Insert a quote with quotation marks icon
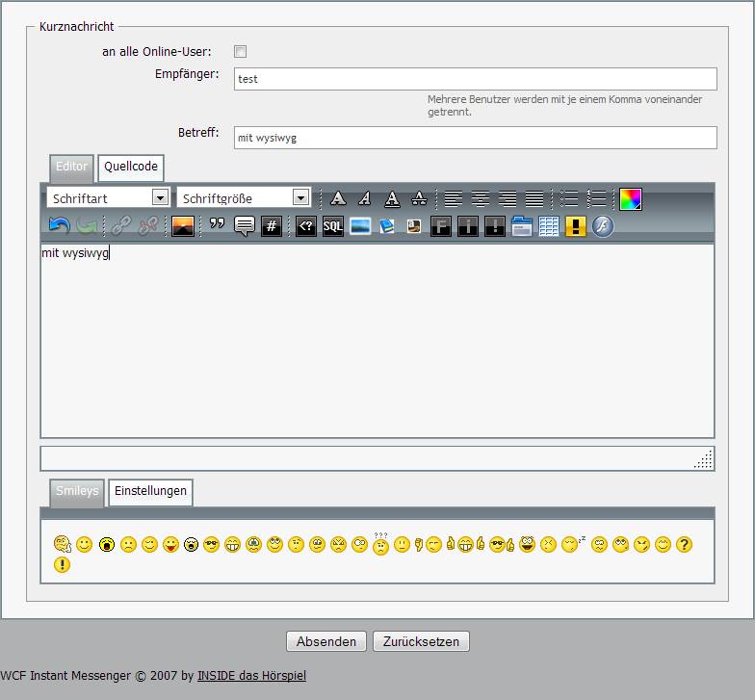The height and width of the screenshot is (700, 755). click(x=218, y=224)
